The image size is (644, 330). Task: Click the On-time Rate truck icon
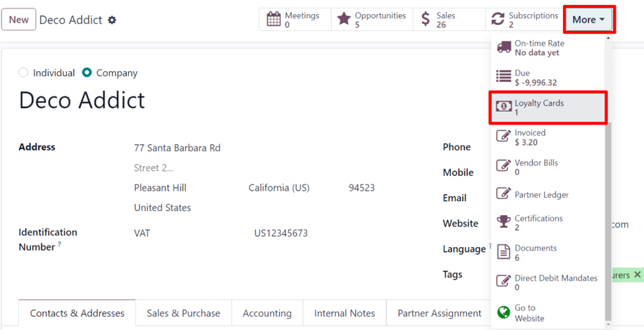(x=504, y=48)
